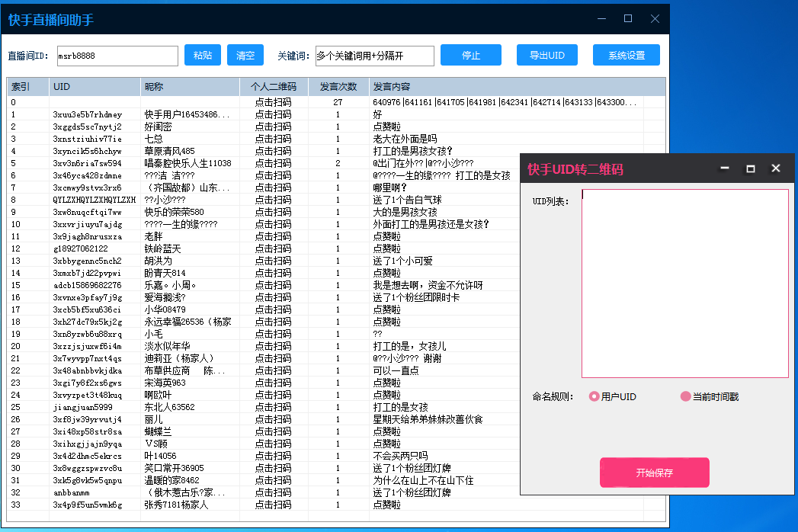Click the 发言内容 column header
The width and height of the screenshot is (798, 532).
point(517,87)
